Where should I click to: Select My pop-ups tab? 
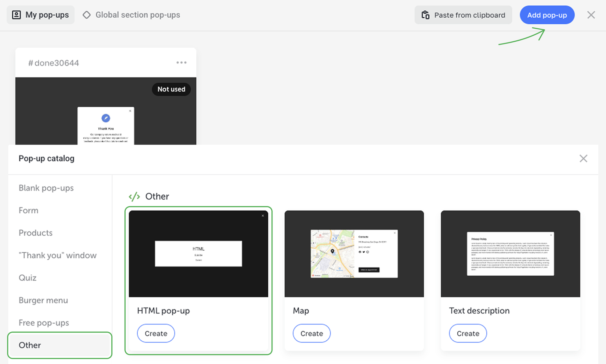[x=47, y=15]
